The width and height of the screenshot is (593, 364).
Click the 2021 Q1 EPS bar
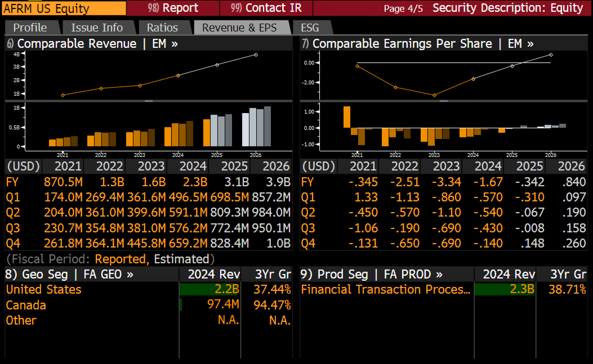tap(347, 117)
